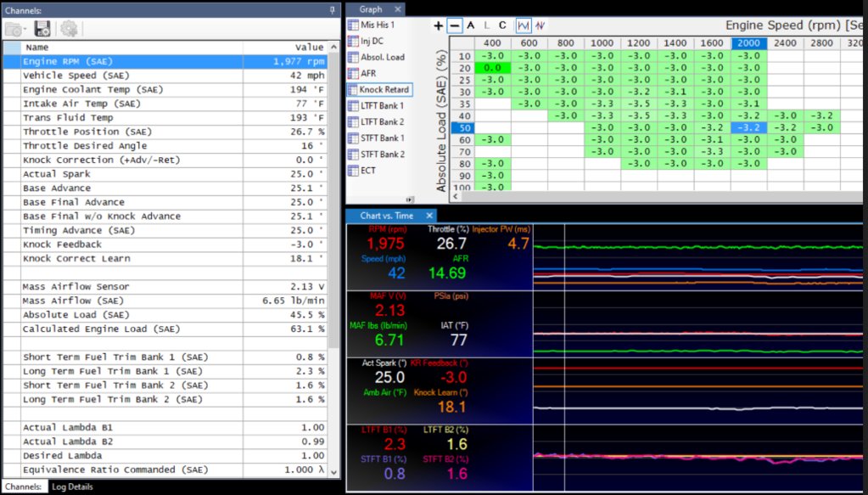
Task: Select the Knock Feedback channel row
Action: (x=165, y=245)
